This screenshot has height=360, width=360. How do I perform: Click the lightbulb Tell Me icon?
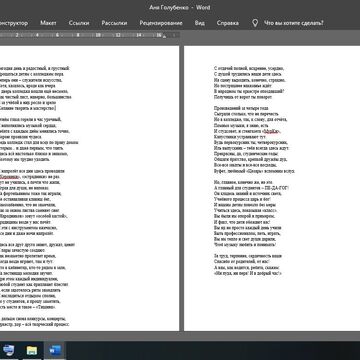[255, 23]
